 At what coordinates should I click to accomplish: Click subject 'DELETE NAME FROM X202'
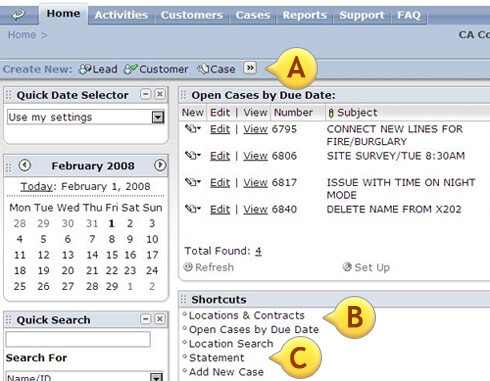pyautogui.click(x=394, y=209)
